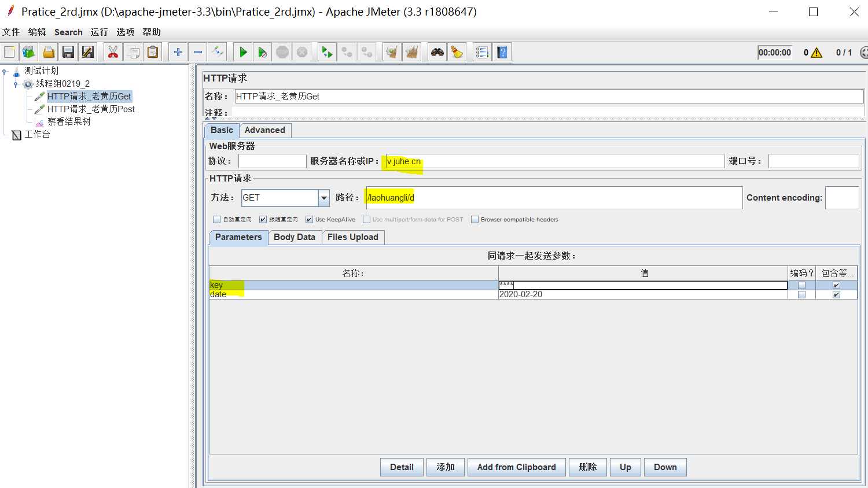This screenshot has width=868, height=488.
Task: Click the Remote stop all icon
Action: (x=347, y=52)
